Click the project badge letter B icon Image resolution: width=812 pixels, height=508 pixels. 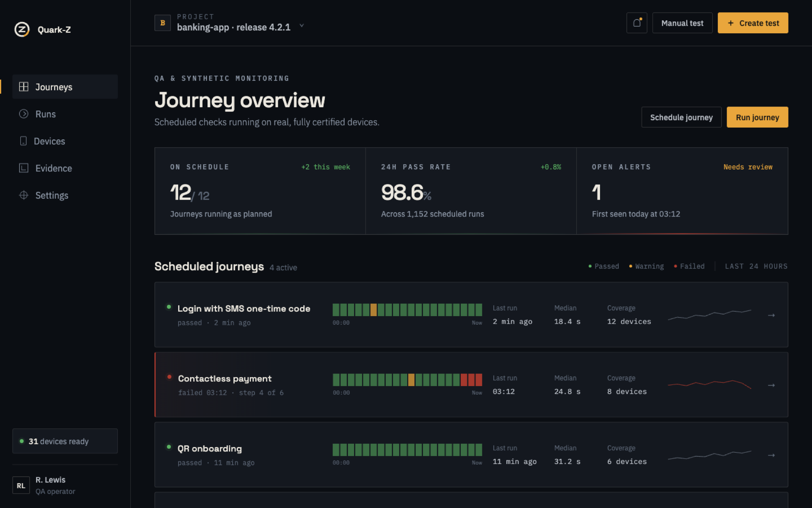point(162,23)
